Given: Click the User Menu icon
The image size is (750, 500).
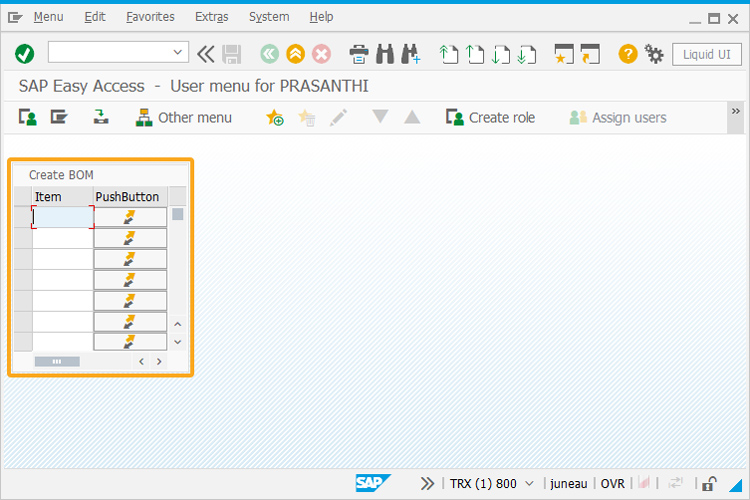Looking at the screenshot, I should (x=27, y=117).
